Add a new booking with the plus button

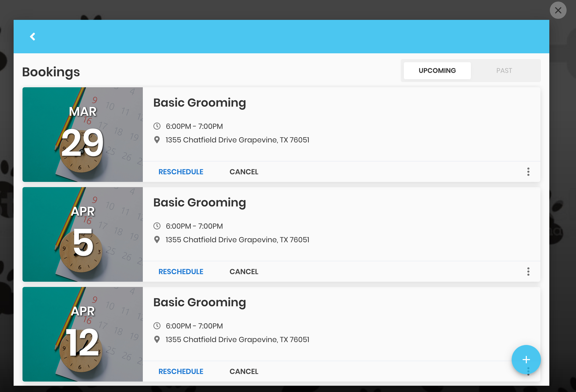pos(526,360)
